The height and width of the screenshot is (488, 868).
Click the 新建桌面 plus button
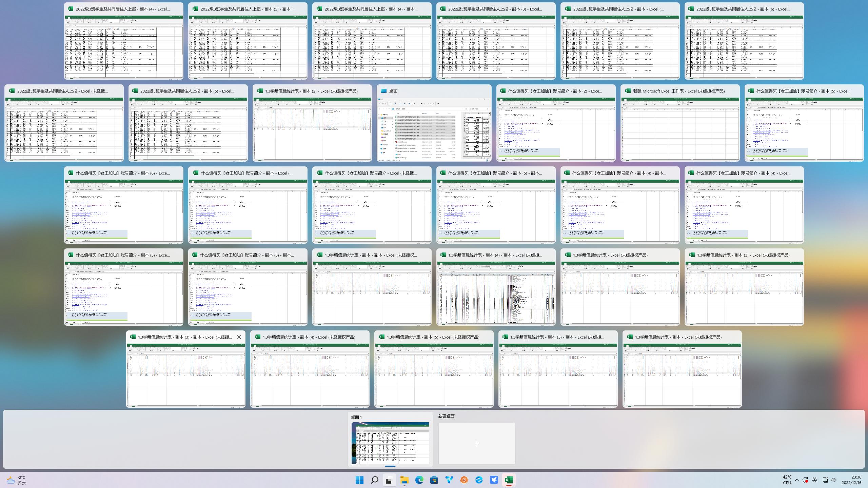[x=477, y=443]
